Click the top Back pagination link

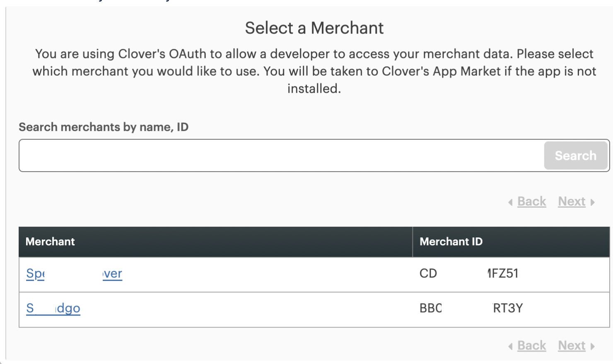(x=531, y=201)
